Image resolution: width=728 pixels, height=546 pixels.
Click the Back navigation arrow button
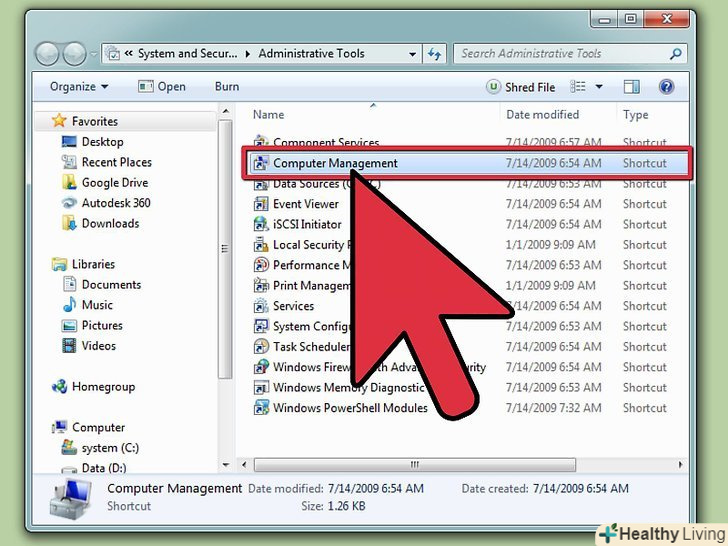click(47, 54)
